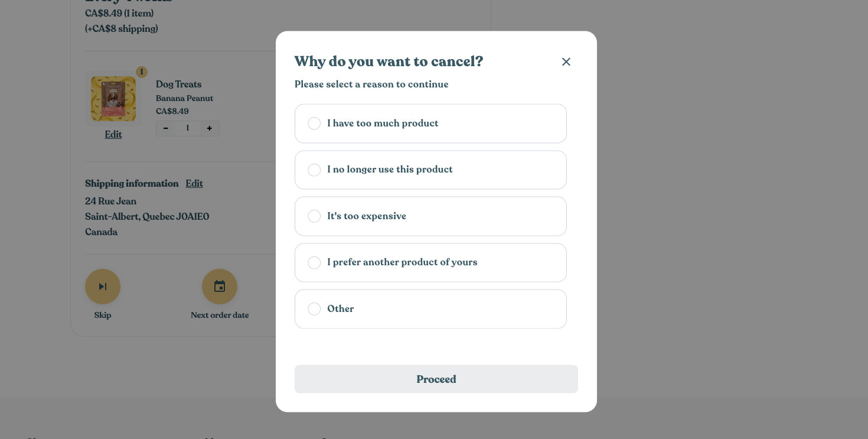Viewport: 868px width, 439px height.
Task: Select the "Other" reason radio button
Action: [314, 309]
